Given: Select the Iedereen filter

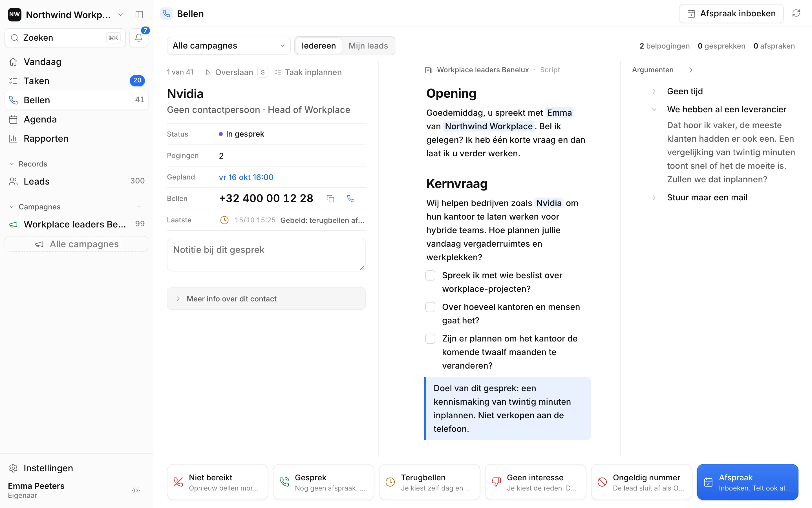Looking at the screenshot, I should [x=318, y=46].
